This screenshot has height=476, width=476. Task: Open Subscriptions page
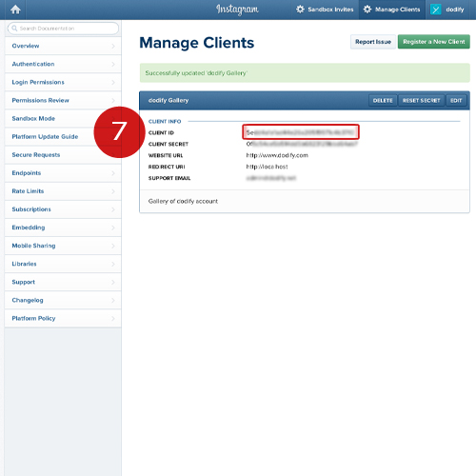tap(63, 209)
